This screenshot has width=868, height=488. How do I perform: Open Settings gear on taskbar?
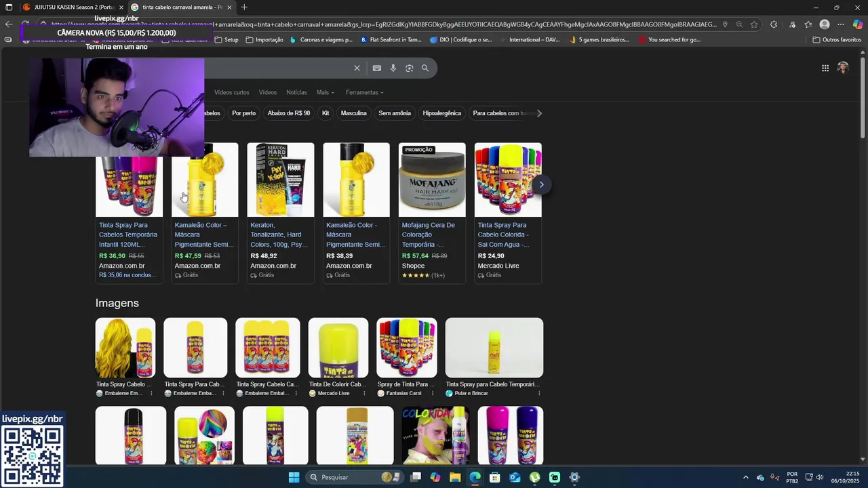pyautogui.click(x=574, y=477)
